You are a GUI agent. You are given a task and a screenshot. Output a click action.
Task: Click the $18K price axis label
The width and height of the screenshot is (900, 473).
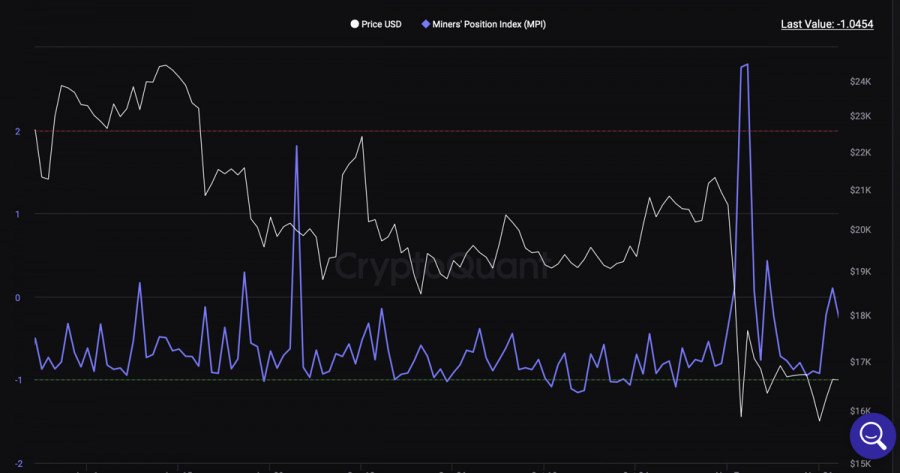[x=861, y=316]
